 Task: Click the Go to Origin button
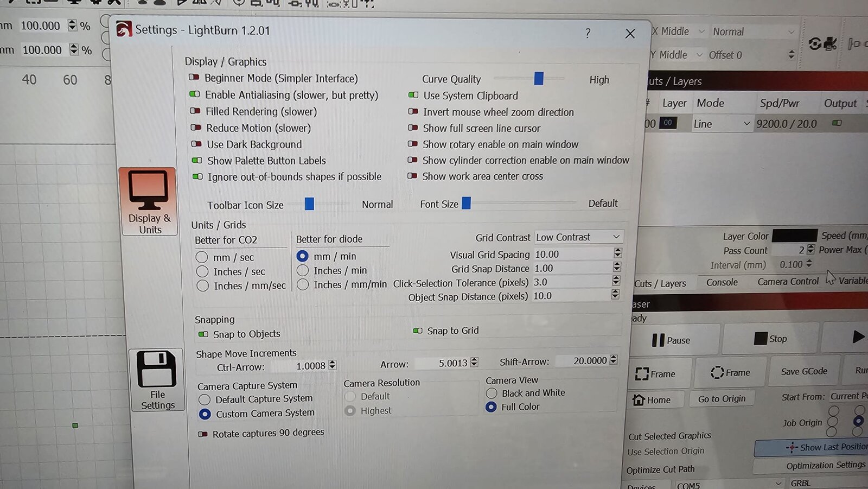point(722,399)
